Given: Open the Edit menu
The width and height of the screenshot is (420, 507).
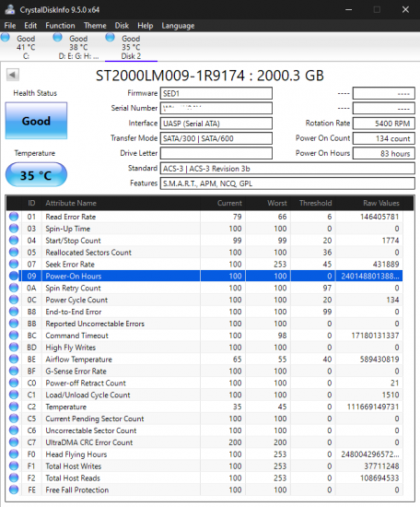Looking at the screenshot, I should 30,26.
